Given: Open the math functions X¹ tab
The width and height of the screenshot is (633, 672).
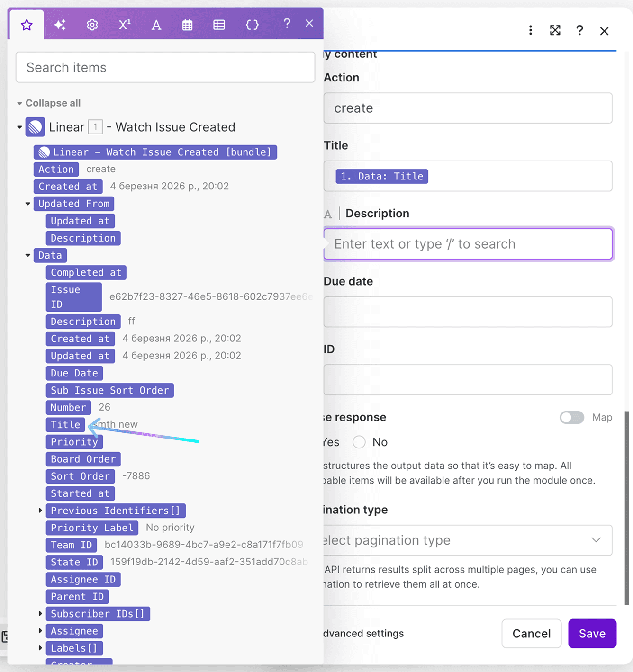Looking at the screenshot, I should (x=124, y=25).
